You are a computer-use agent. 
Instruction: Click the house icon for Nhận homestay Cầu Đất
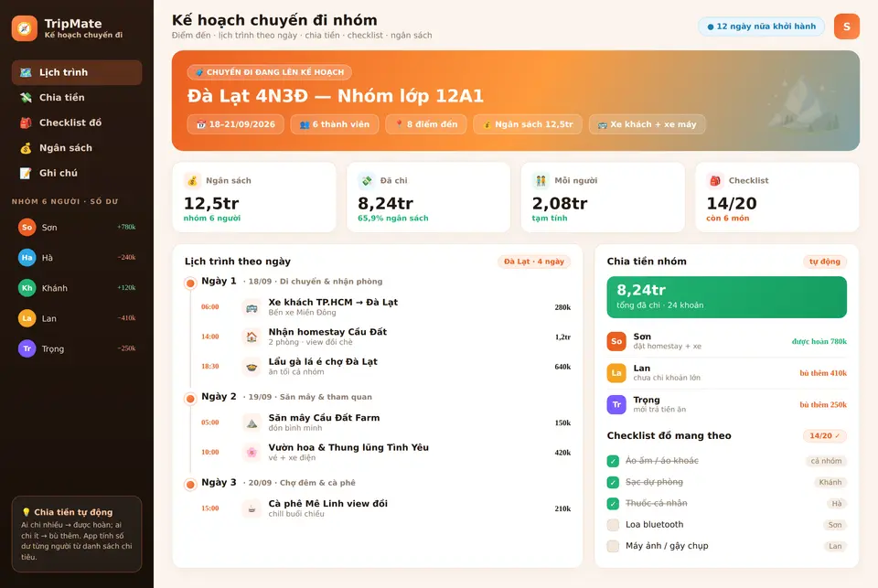252,337
